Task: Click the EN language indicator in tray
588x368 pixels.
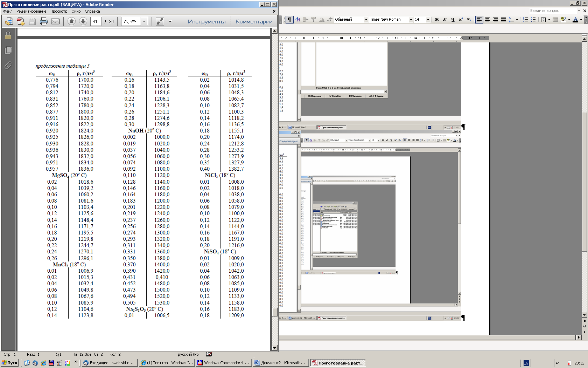Action: click(526, 363)
